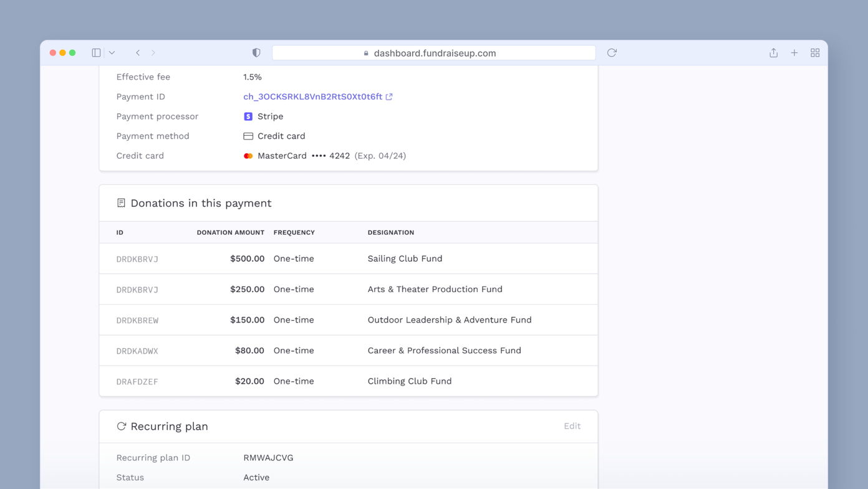The height and width of the screenshot is (489, 868).
Task: Reload the dashboard page
Action: coord(611,52)
